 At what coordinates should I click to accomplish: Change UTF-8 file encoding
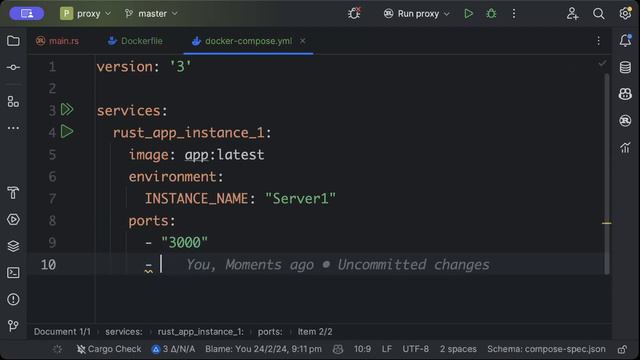click(x=416, y=349)
